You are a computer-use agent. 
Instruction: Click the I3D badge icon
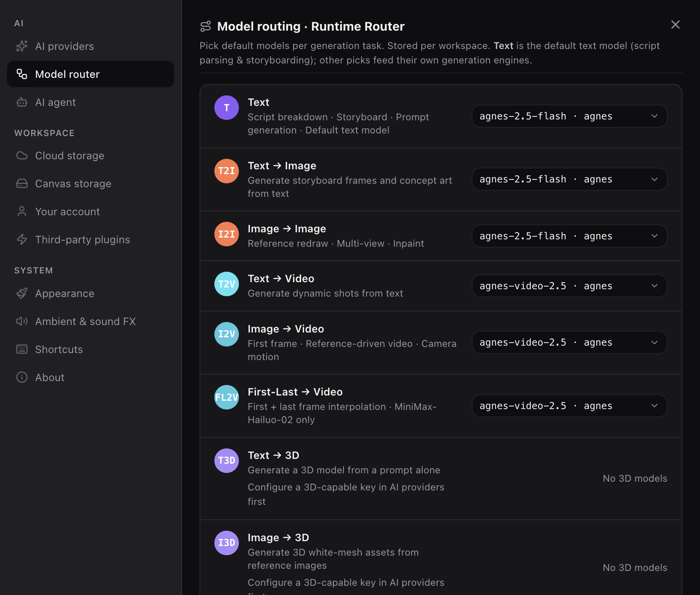pos(227,543)
